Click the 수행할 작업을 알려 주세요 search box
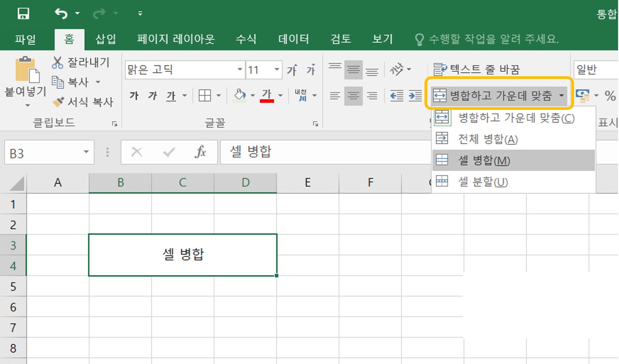The image size is (619, 364). [488, 39]
